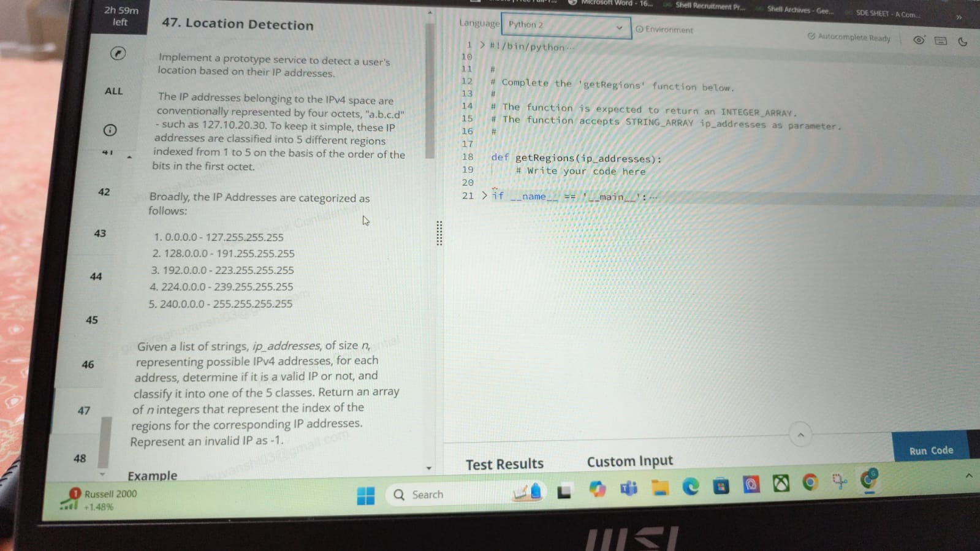Image resolution: width=980 pixels, height=551 pixels.
Task: Click the sidebar down arrow below question 48
Action: pos(102,474)
